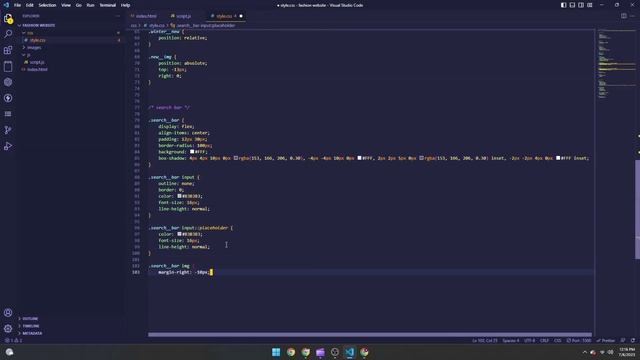Click the Split Editor icon

coord(624,16)
